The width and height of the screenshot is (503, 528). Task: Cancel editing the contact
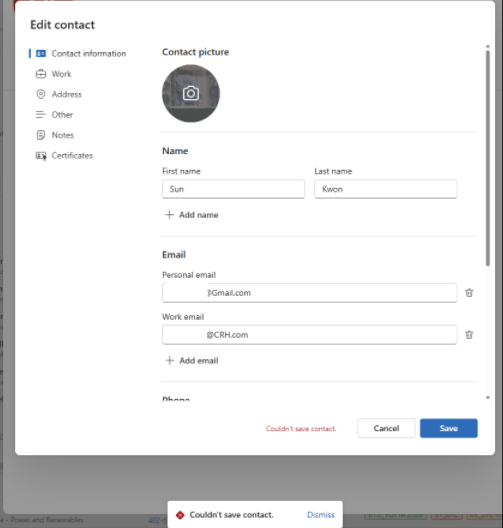[387, 428]
